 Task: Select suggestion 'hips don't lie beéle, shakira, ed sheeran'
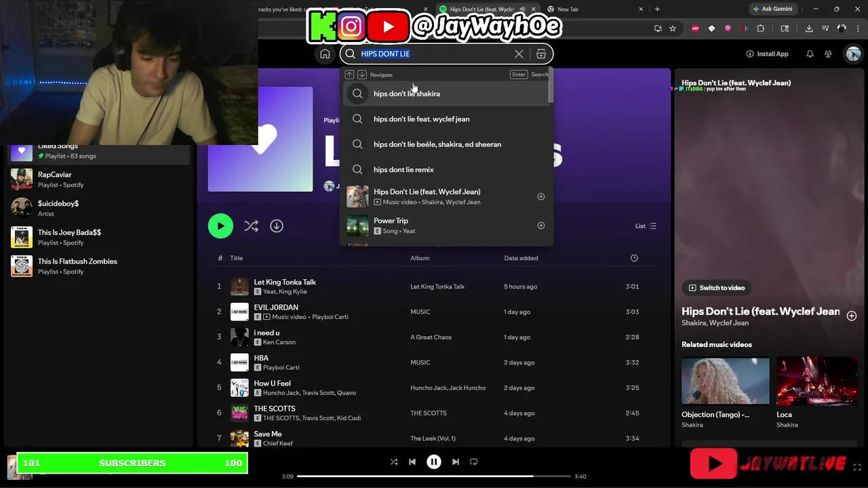click(446, 144)
